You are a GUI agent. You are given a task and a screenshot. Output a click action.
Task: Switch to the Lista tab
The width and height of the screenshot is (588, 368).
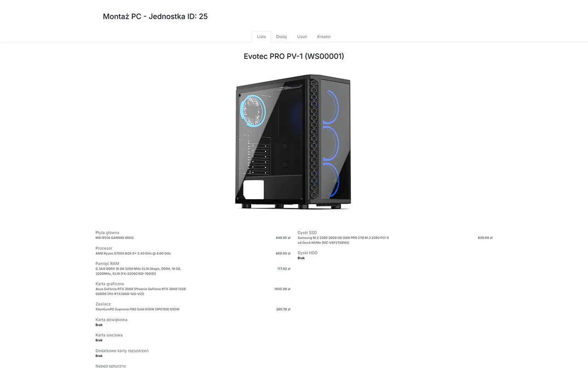(x=261, y=37)
